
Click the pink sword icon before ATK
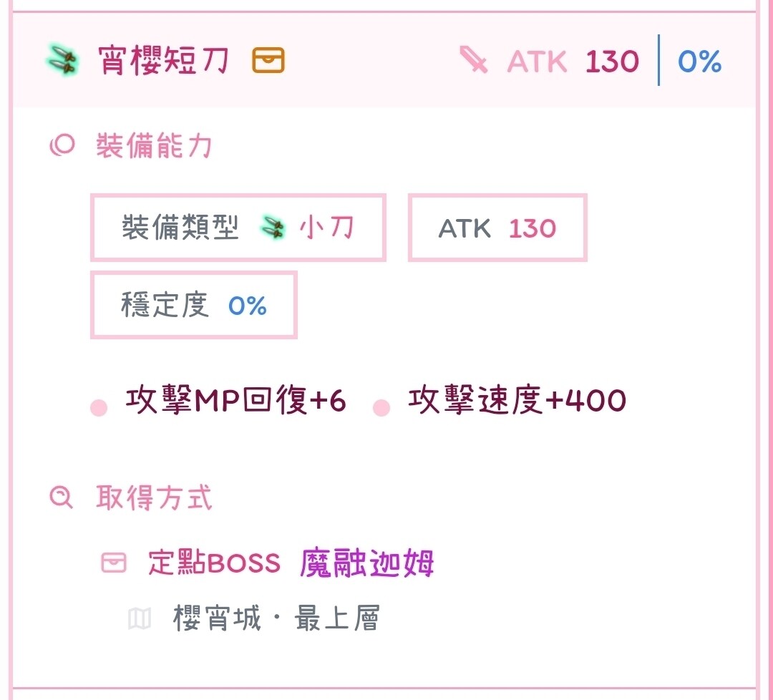coord(473,59)
